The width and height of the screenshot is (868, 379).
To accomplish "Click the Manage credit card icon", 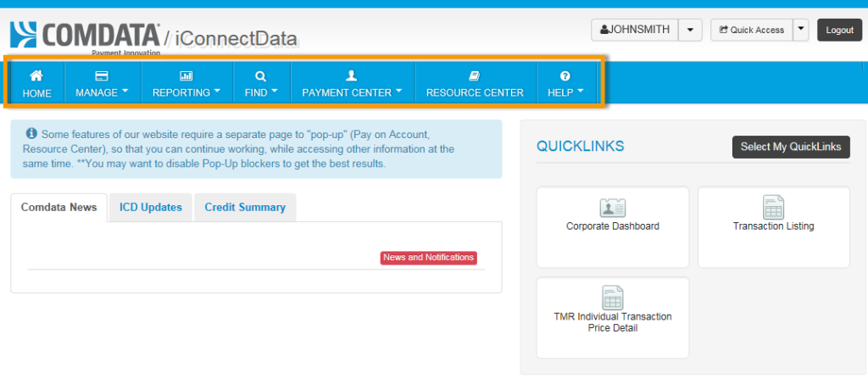I will tap(102, 76).
